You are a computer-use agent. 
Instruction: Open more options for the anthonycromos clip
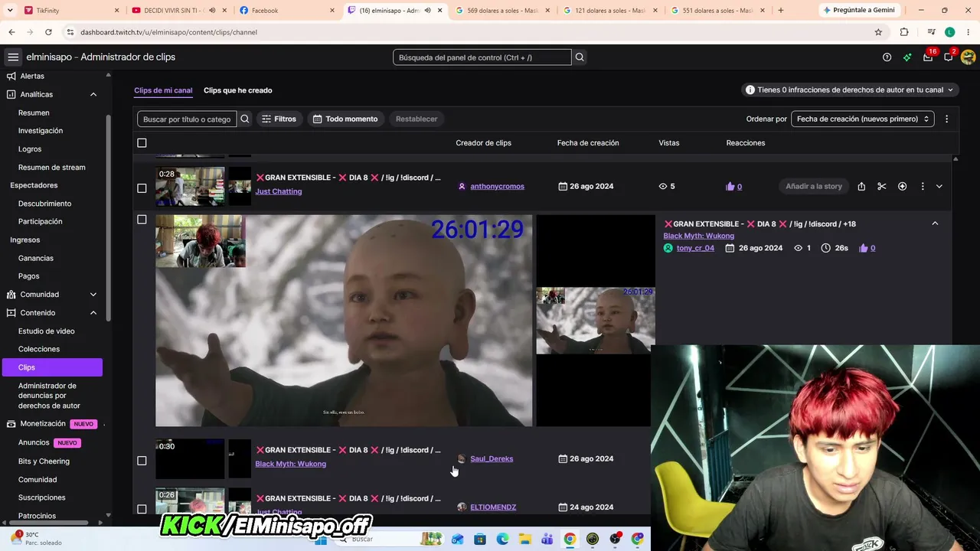[923, 187]
